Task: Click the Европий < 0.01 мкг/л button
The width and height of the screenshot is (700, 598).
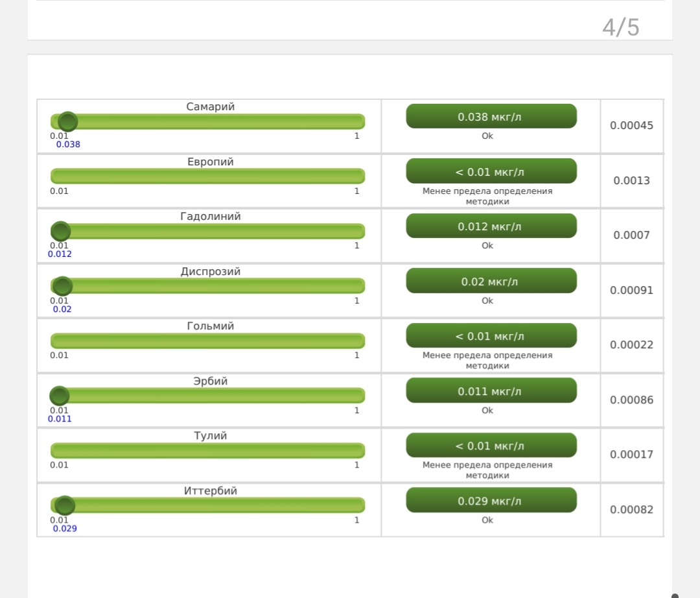Action: click(491, 172)
